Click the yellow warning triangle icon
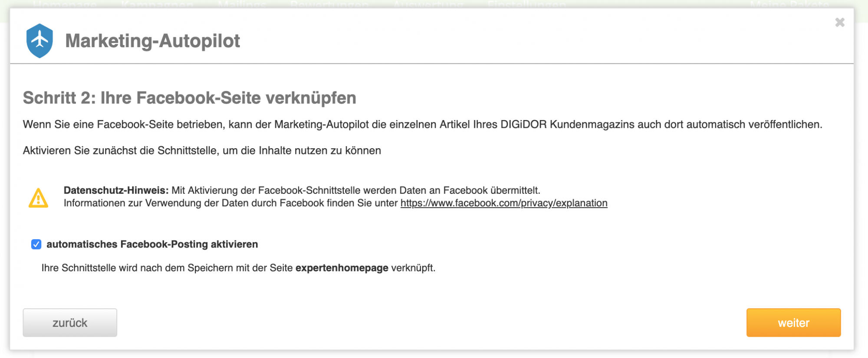Image resolution: width=868 pixels, height=358 pixels. (x=38, y=198)
